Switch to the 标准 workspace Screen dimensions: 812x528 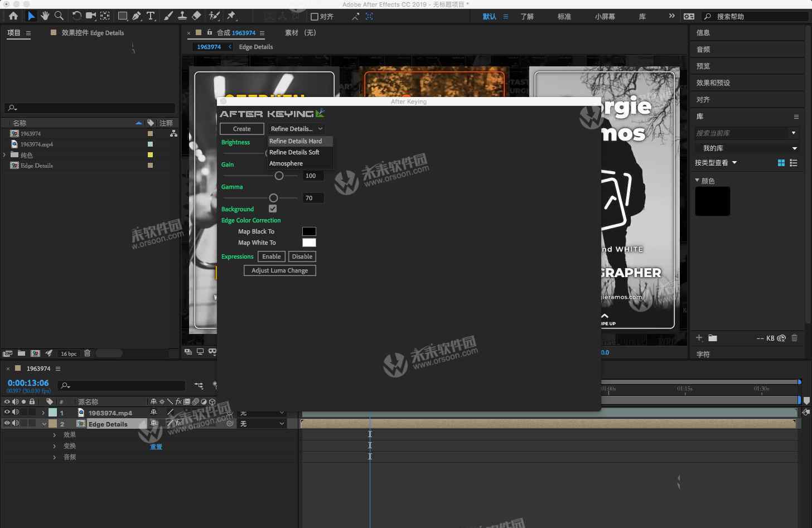564,17
